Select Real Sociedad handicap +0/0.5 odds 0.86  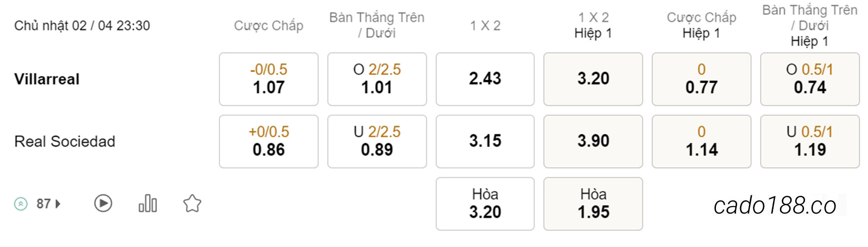269,142
